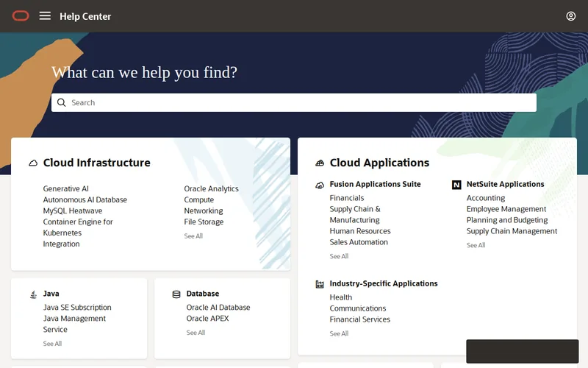The width and height of the screenshot is (588, 368).
Task: Go to Employee Management
Action: pyautogui.click(x=506, y=209)
